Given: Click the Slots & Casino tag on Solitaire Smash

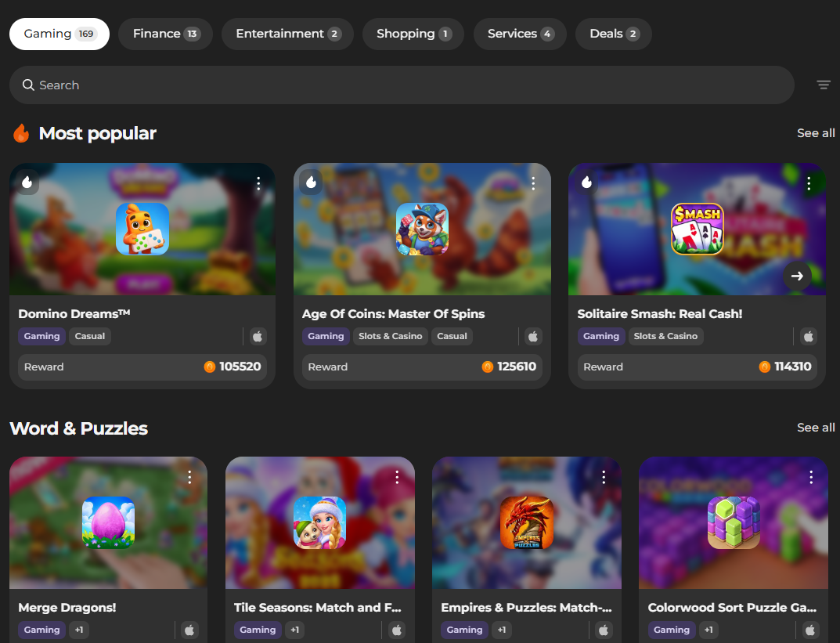Looking at the screenshot, I should (666, 336).
